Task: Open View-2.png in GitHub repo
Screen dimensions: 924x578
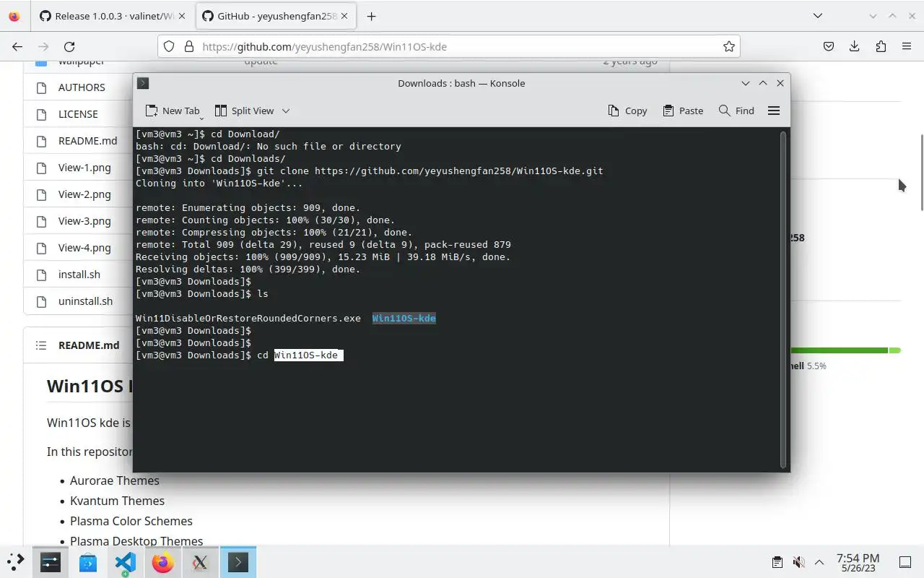Action: (x=84, y=194)
